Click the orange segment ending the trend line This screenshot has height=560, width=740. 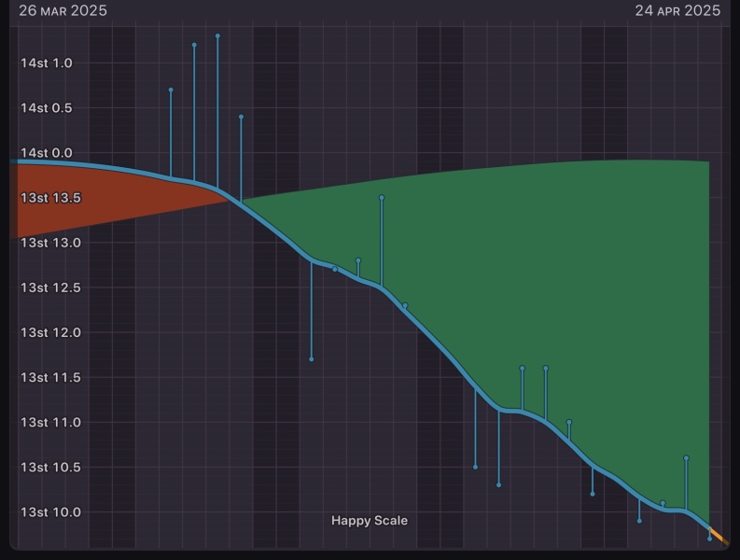[x=714, y=534]
